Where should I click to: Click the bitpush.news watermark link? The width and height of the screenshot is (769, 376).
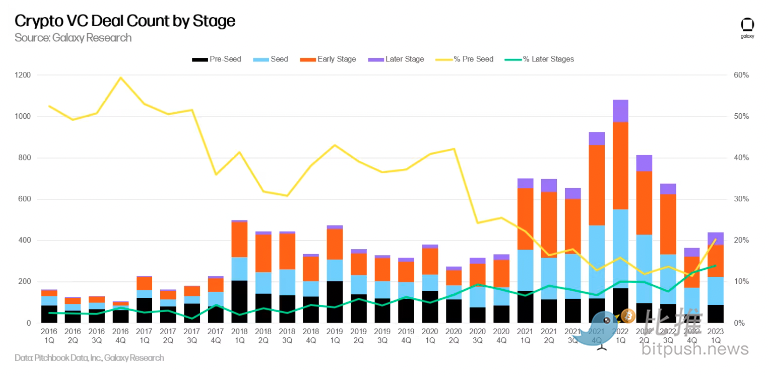click(695, 349)
